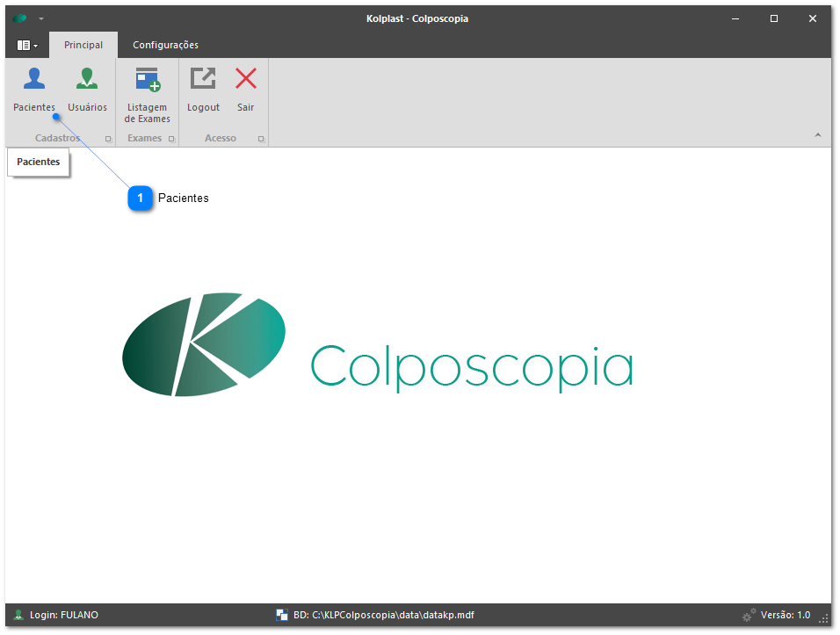Click the database icon in status bar
This screenshot has width=840, height=635.
(282, 615)
